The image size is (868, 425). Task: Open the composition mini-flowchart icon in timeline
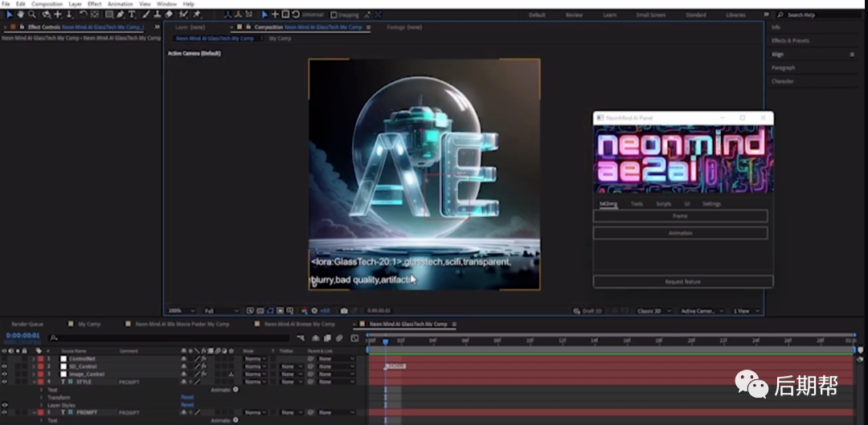pyautogui.click(x=301, y=338)
